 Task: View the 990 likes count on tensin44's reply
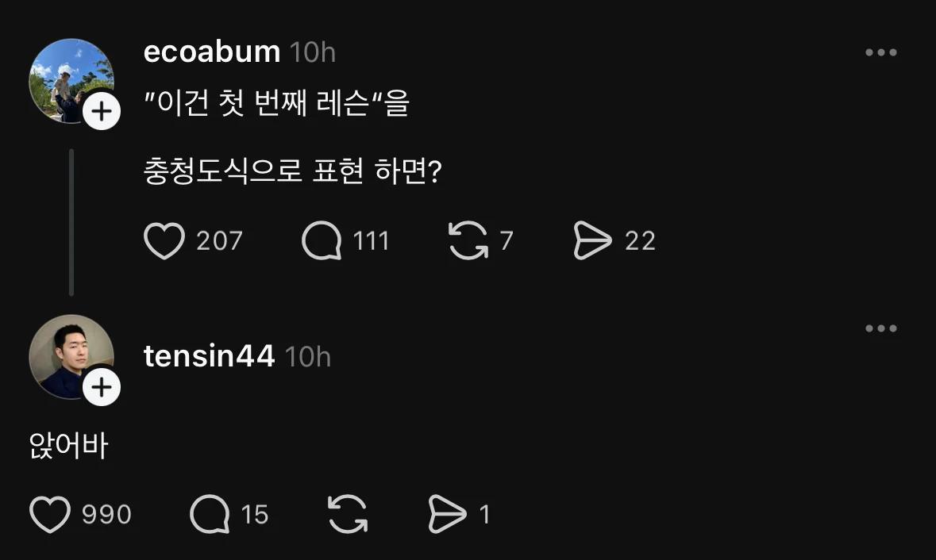(105, 514)
